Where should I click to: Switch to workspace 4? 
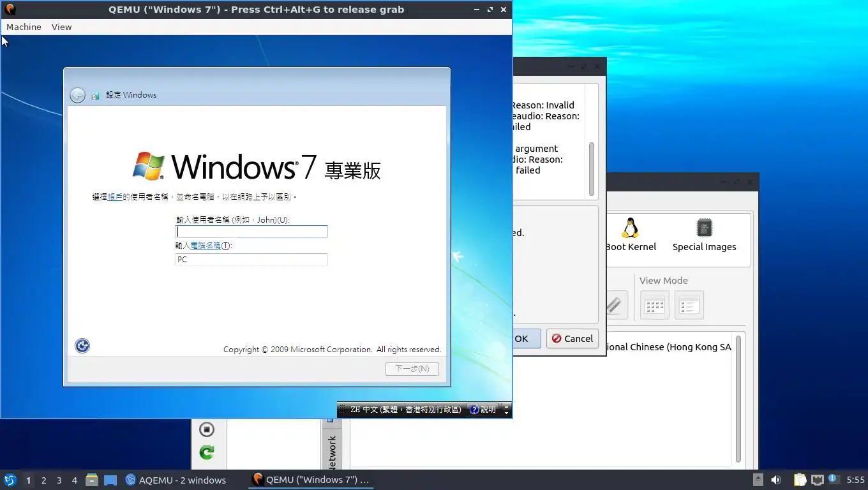(x=74, y=480)
